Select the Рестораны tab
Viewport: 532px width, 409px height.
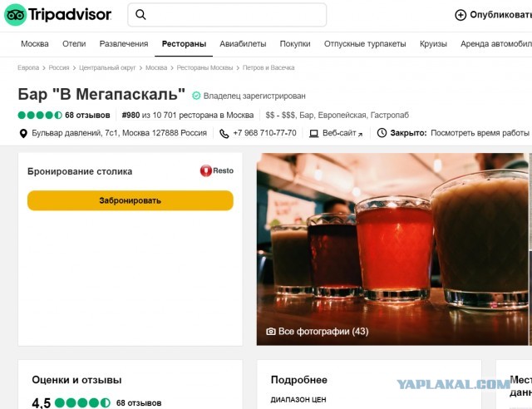[184, 44]
